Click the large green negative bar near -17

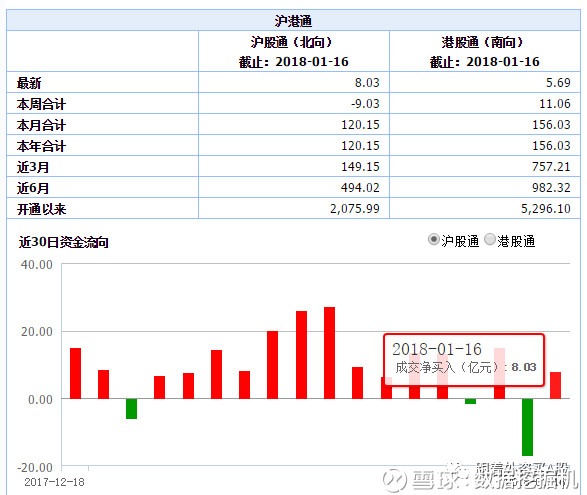click(527, 427)
